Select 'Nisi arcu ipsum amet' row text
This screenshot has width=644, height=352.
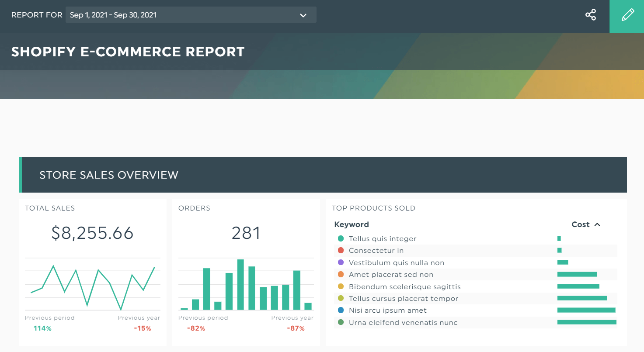tap(388, 310)
